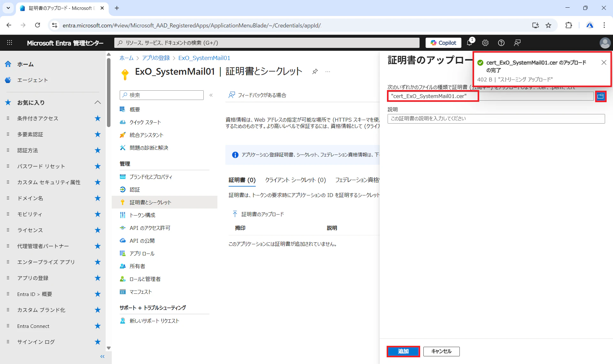This screenshot has width=613, height=364.
Task: Collapse the left navigation sidebar
Action: 102,356
